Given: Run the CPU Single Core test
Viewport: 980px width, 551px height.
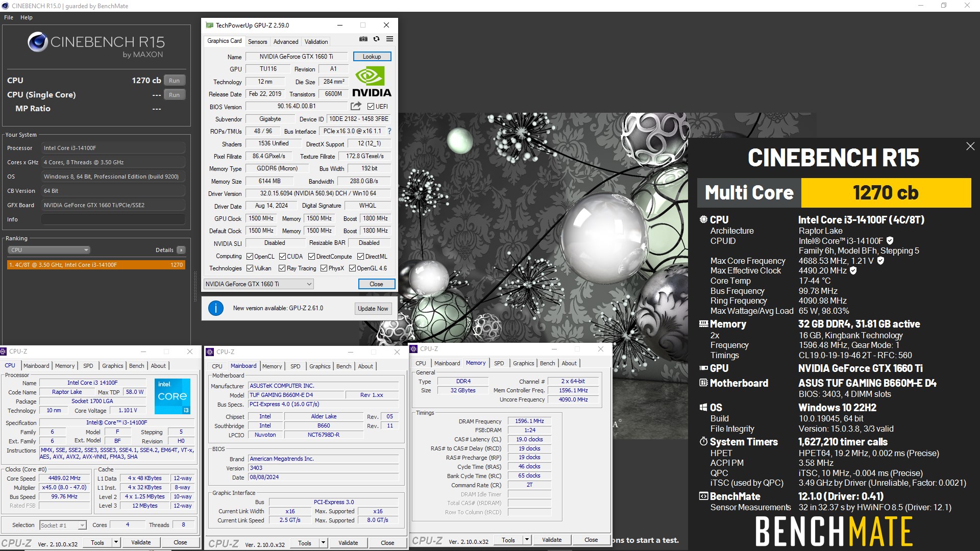Looking at the screenshot, I should point(174,95).
